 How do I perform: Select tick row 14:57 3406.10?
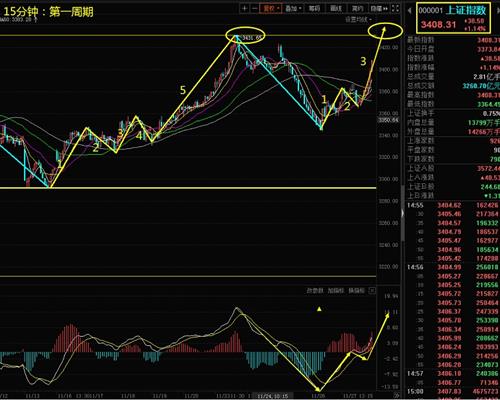453,374
